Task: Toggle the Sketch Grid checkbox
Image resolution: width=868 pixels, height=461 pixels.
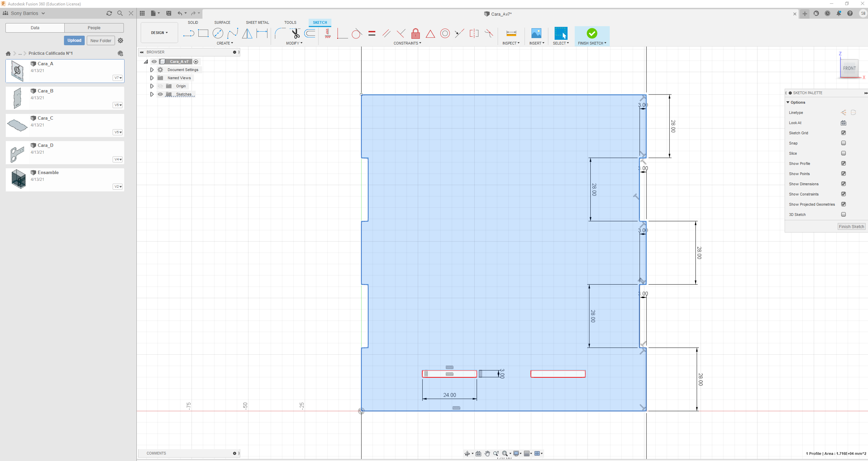Action: [x=844, y=133]
